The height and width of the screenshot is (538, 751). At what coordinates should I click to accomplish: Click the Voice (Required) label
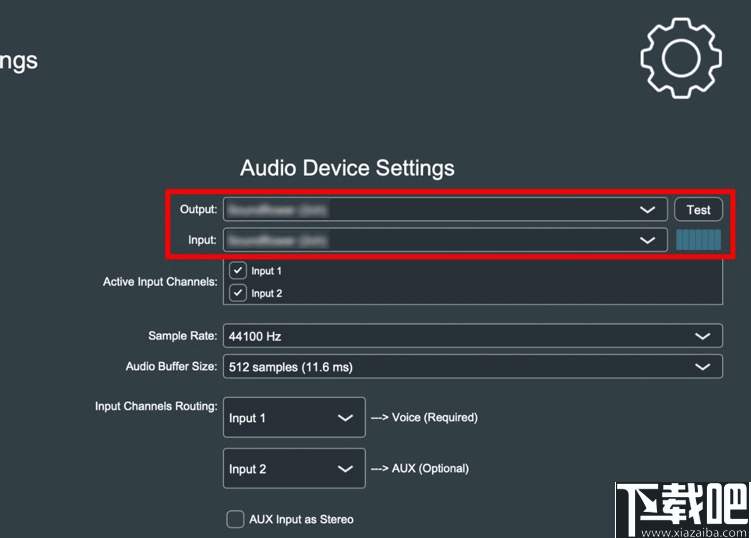[x=435, y=417]
